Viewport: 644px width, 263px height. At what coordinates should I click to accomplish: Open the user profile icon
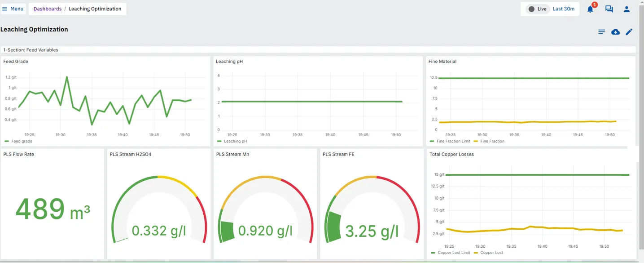point(627,9)
